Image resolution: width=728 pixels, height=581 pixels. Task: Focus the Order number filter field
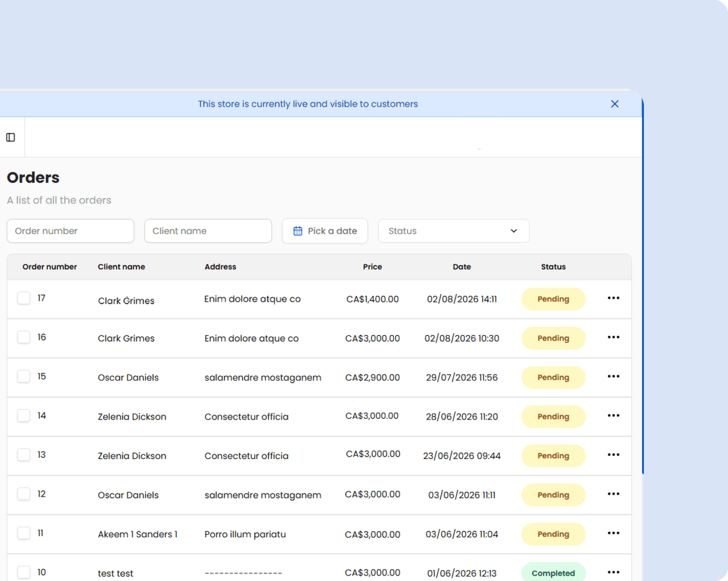(x=70, y=231)
